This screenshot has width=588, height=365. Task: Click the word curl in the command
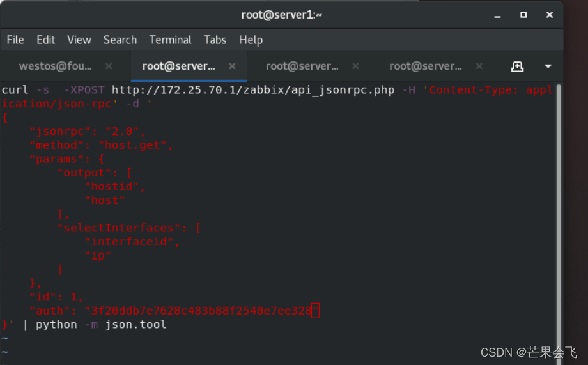(15, 90)
